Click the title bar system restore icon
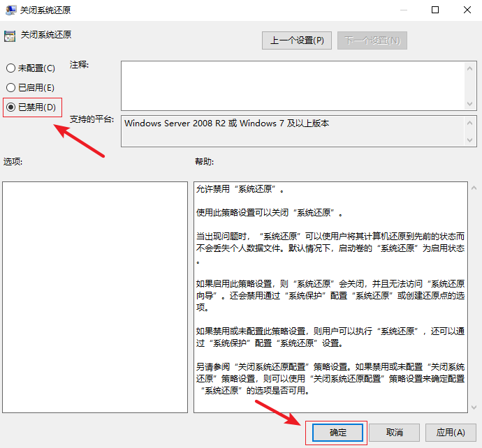 10,10
